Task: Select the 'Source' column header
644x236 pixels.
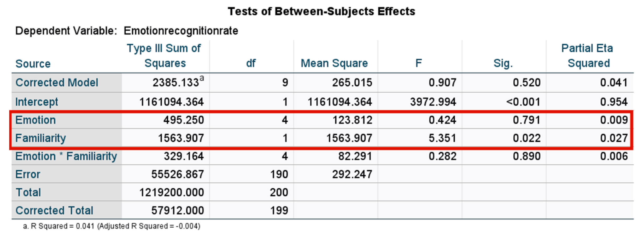Action: (33, 64)
